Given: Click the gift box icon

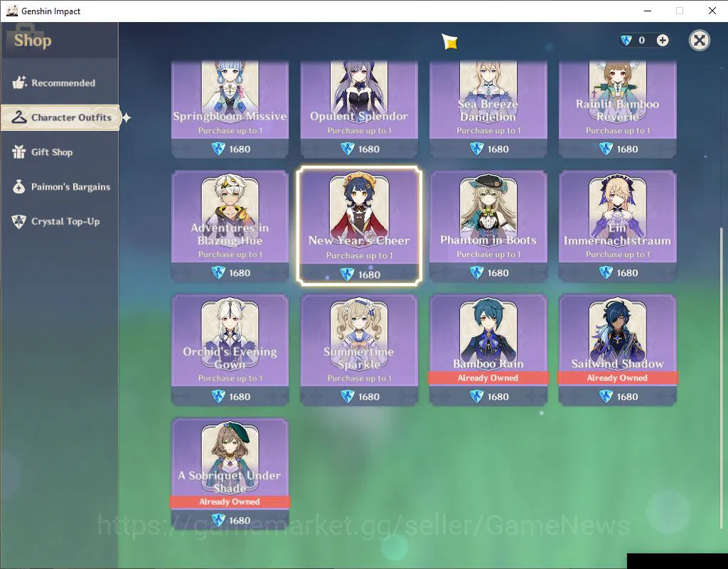Looking at the screenshot, I should click(19, 152).
